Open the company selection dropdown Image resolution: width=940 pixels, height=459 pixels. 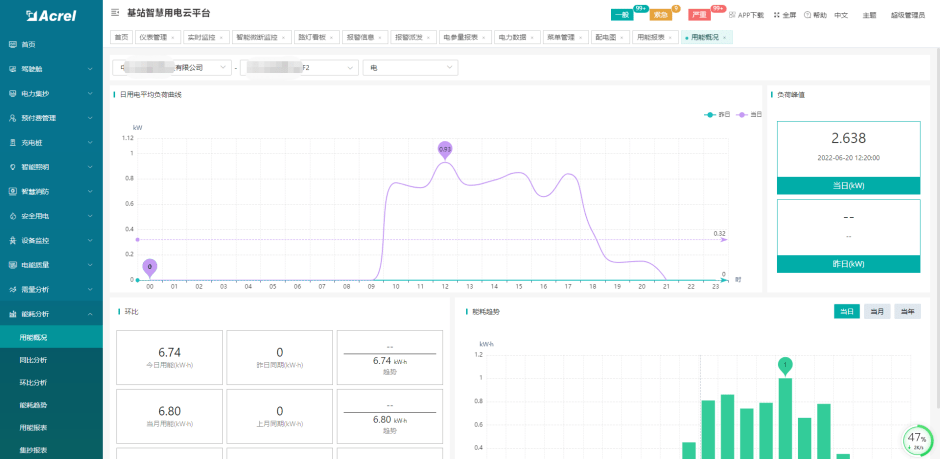[x=170, y=68]
